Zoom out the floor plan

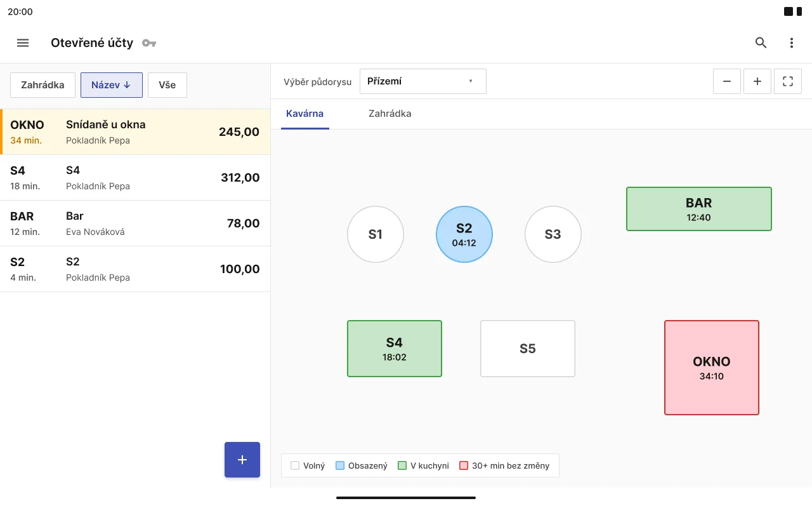[x=727, y=81]
